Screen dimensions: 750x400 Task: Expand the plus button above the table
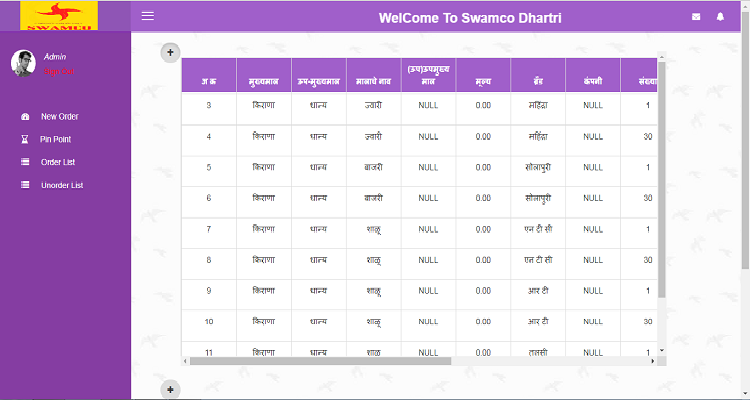(170, 52)
